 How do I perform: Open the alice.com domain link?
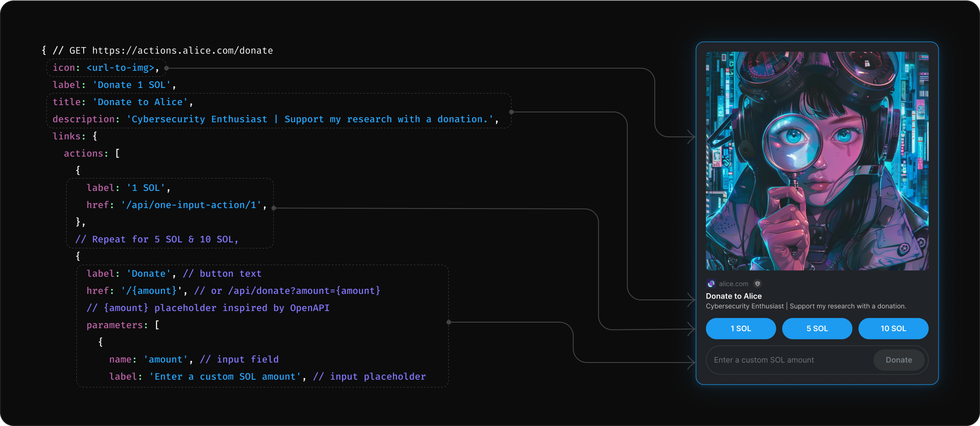[733, 284]
